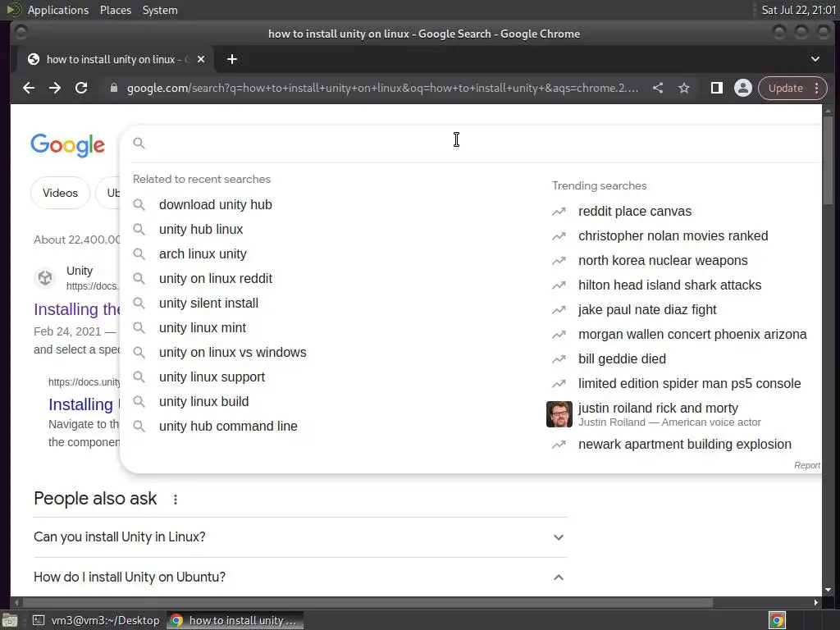
Task: Select suggestion 'download unity hub'
Action: tap(216, 204)
